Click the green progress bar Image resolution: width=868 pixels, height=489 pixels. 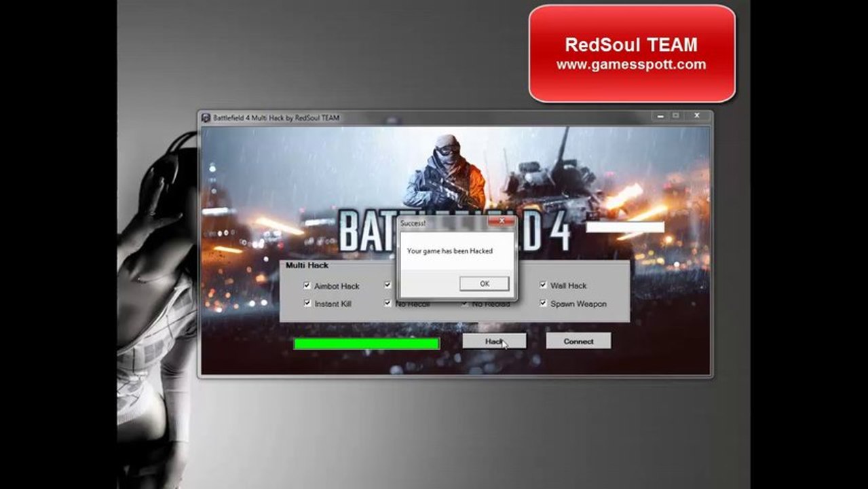tap(366, 344)
